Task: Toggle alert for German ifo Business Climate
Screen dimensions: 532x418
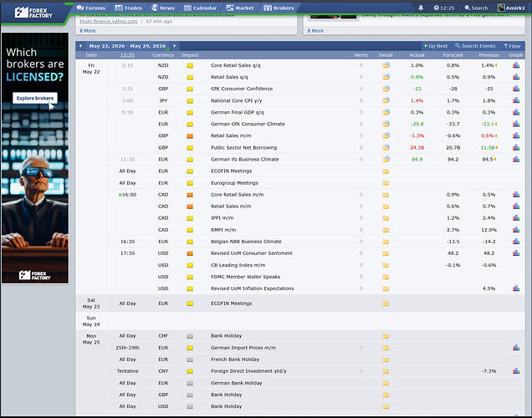Action: tap(361, 160)
